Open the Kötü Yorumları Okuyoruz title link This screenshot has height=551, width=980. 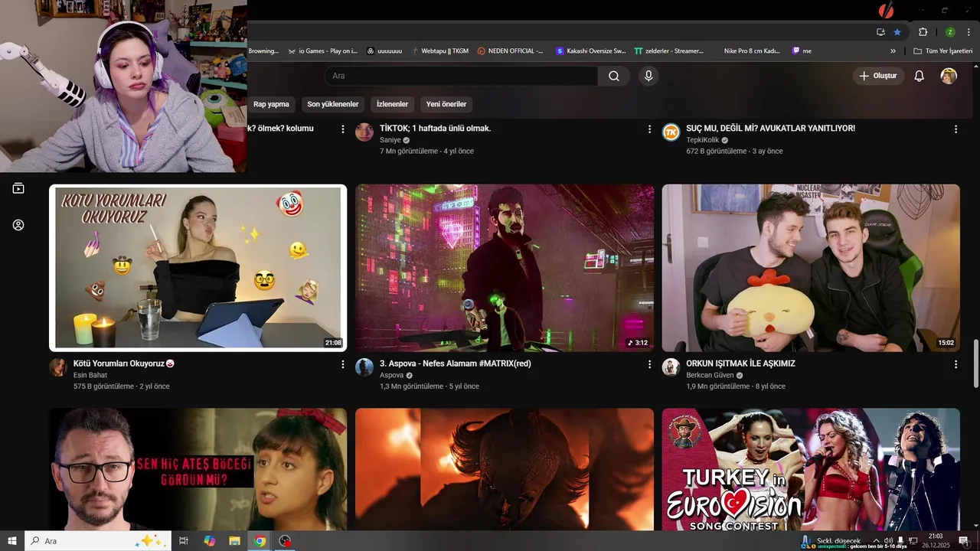pyautogui.click(x=123, y=364)
